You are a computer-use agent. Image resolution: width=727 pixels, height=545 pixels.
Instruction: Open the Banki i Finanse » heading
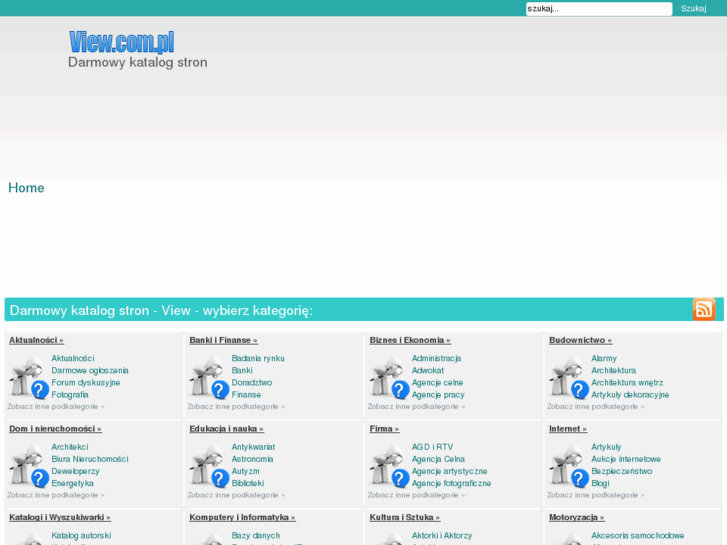click(x=223, y=340)
